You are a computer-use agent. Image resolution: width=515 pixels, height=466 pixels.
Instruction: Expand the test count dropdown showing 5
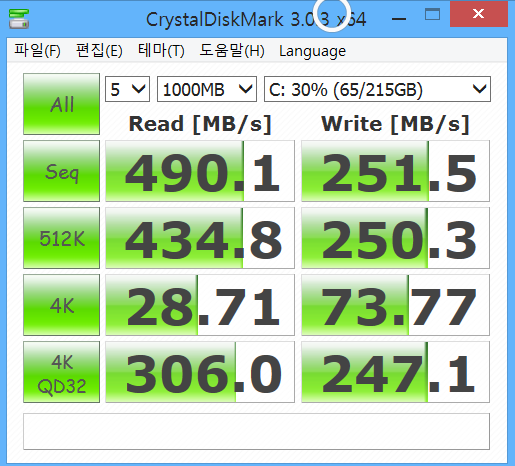coord(127,89)
